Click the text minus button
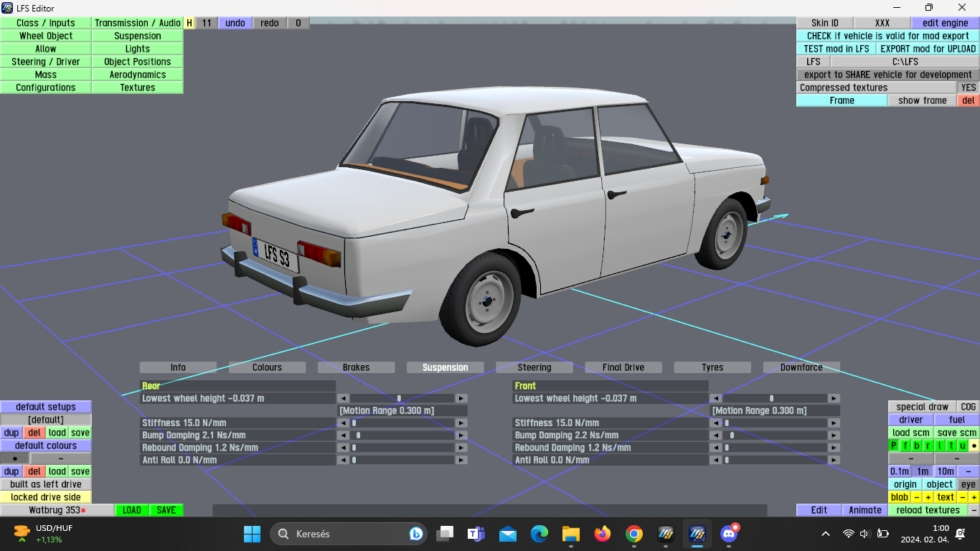980x551 pixels. pos(963,497)
